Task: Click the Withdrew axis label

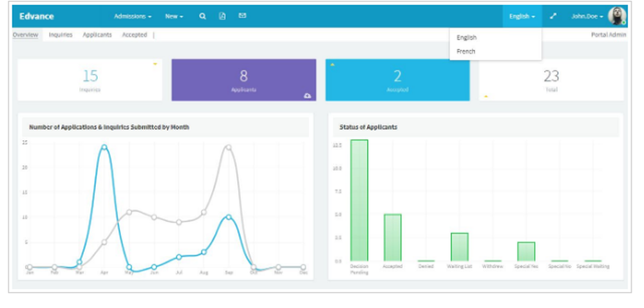Action: click(493, 266)
